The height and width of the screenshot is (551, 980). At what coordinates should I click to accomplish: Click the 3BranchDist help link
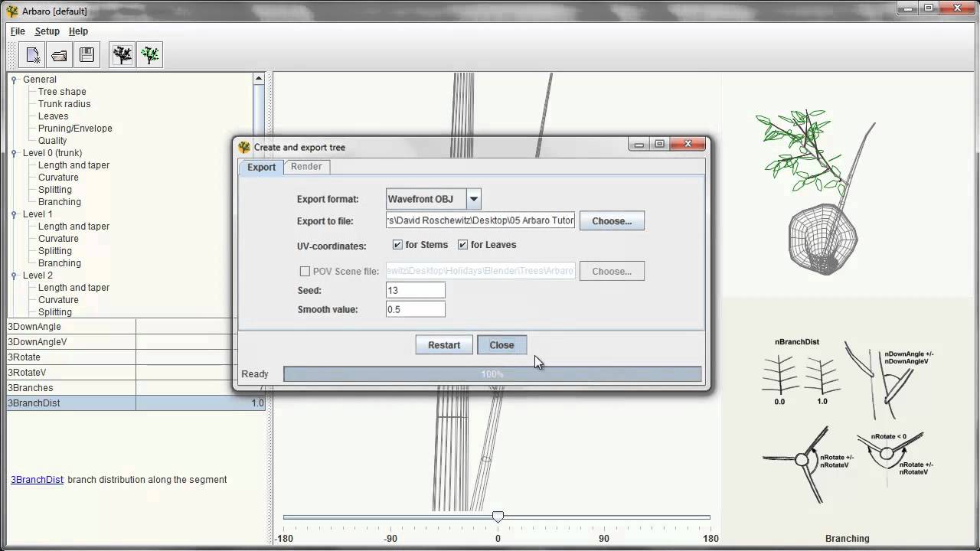tap(37, 480)
